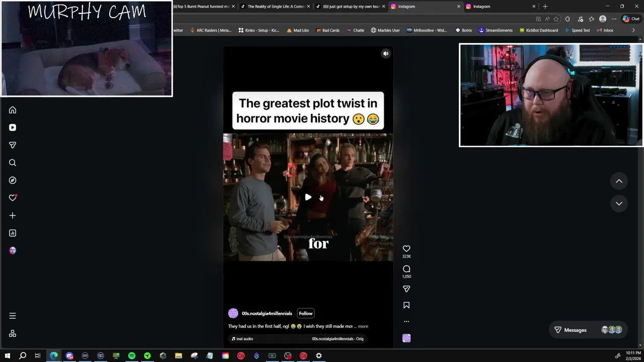Open Explore compass icon in sidebar
The image size is (644, 362).
click(x=13, y=180)
